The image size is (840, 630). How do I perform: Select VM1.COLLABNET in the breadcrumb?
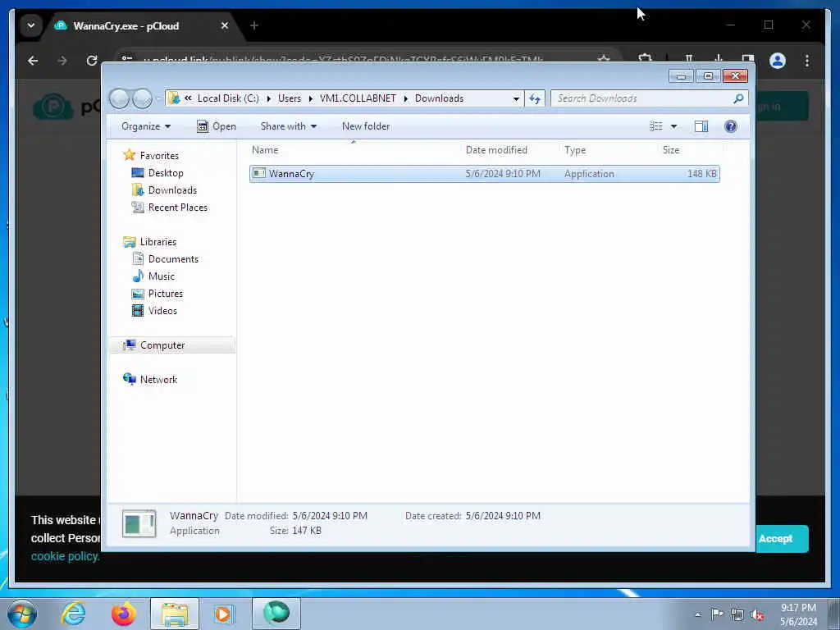click(358, 98)
